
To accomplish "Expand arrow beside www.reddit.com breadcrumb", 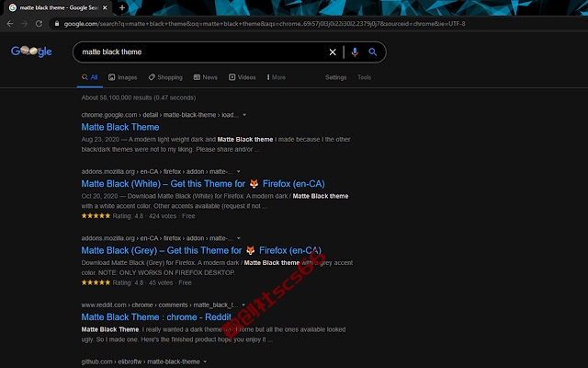I will [243, 305].
